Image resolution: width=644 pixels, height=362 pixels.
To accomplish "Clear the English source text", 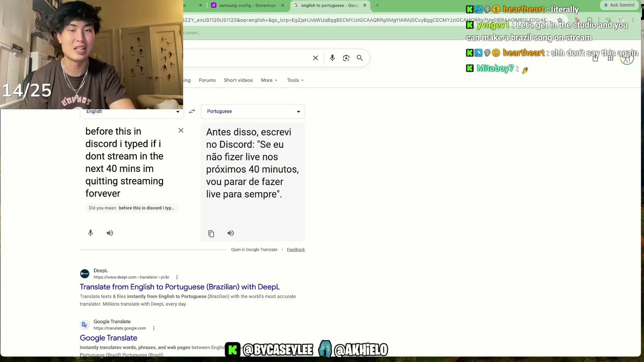I will (x=181, y=131).
